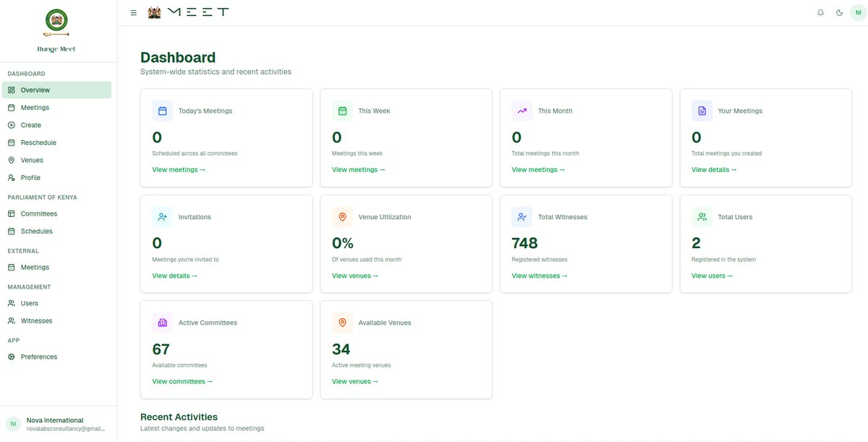Click the 67 active committees count

click(161, 349)
